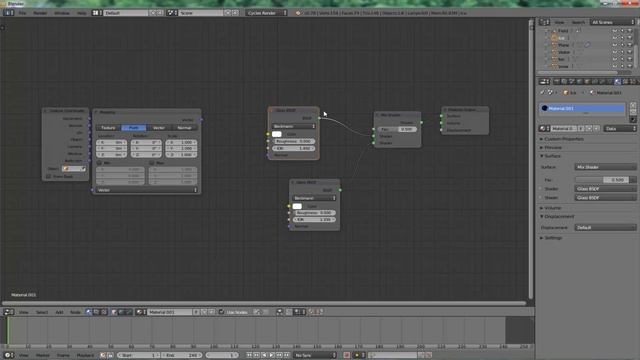Click the paste nodes icon in node header
Viewport: 640px width, 360px height.
tap(320, 312)
